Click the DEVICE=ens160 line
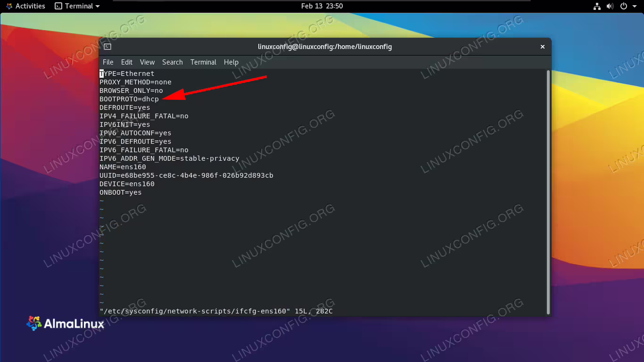The height and width of the screenshot is (362, 644). tap(127, 184)
